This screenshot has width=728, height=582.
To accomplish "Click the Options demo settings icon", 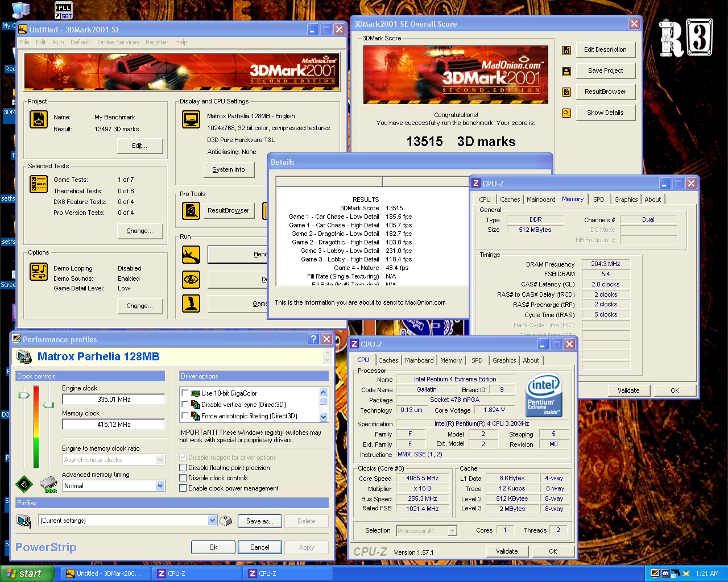I will 39,271.
